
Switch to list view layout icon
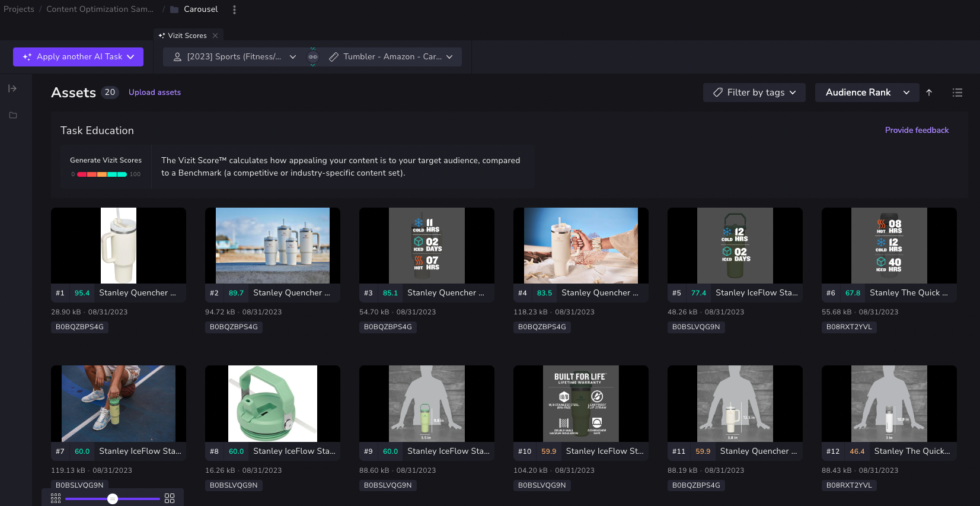click(957, 93)
